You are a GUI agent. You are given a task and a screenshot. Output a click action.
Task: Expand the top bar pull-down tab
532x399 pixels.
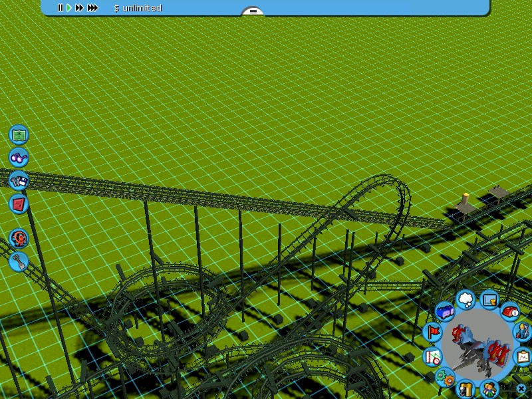[x=253, y=11]
